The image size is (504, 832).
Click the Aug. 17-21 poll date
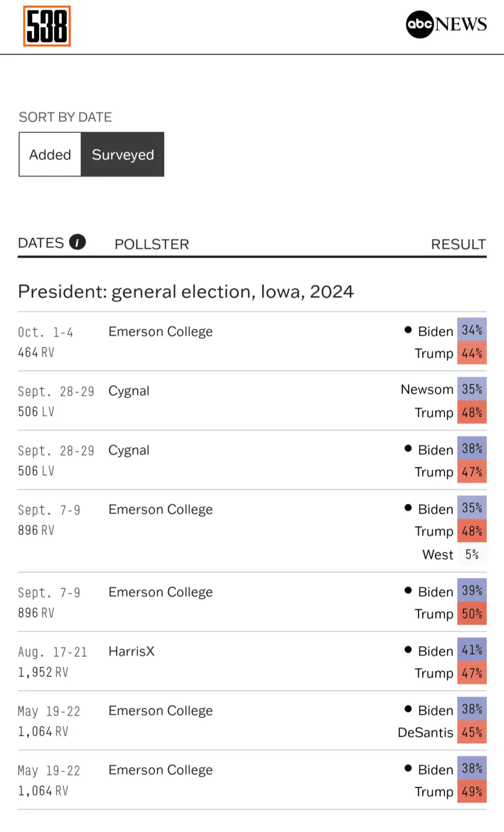click(x=52, y=652)
